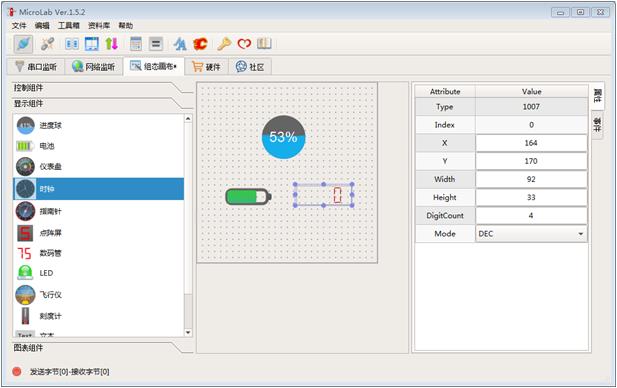Click the Type value 1007
This screenshot has height=388, width=617.
[x=531, y=107]
